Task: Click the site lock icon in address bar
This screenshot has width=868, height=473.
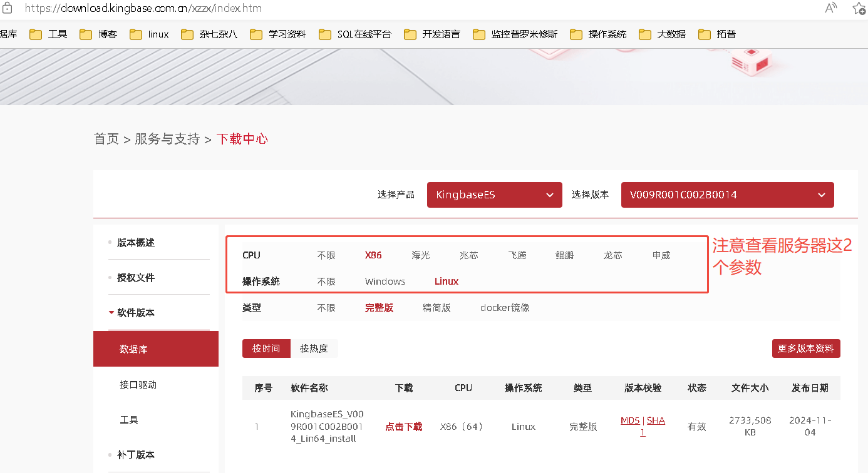Action: pyautogui.click(x=8, y=8)
